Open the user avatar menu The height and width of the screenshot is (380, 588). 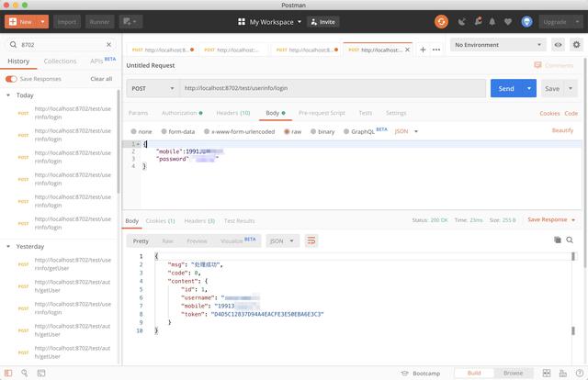pyautogui.click(x=526, y=22)
